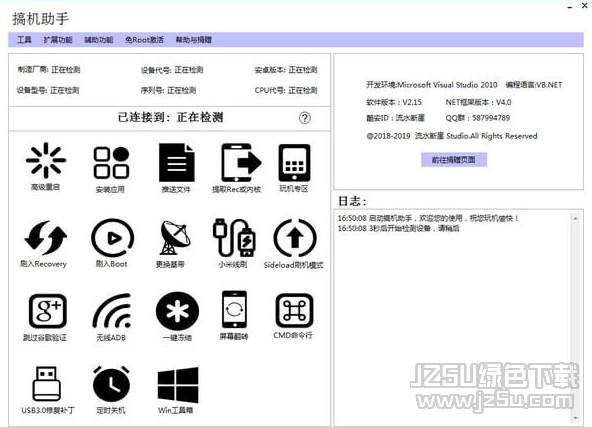Click the 已连接到: 正在检测 status text
The image size is (592, 427).
171,117
